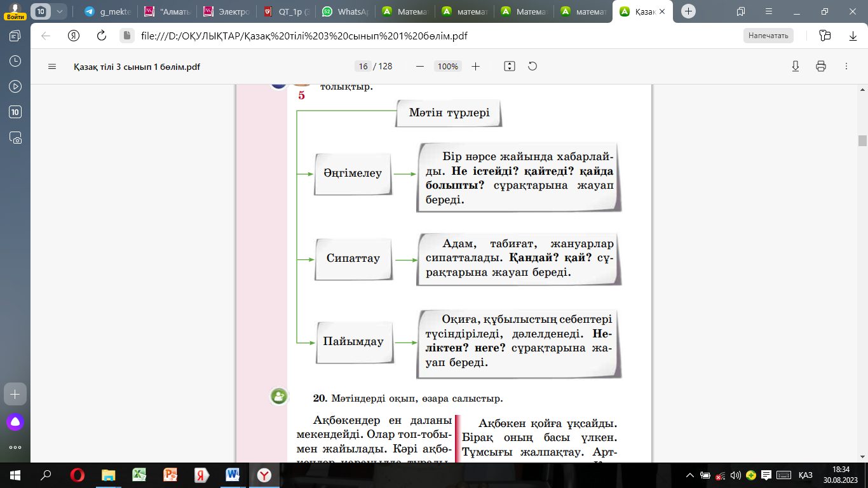Zoom out the PDF with minus button
The width and height of the screenshot is (868, 488).
[x=419, y=66]
